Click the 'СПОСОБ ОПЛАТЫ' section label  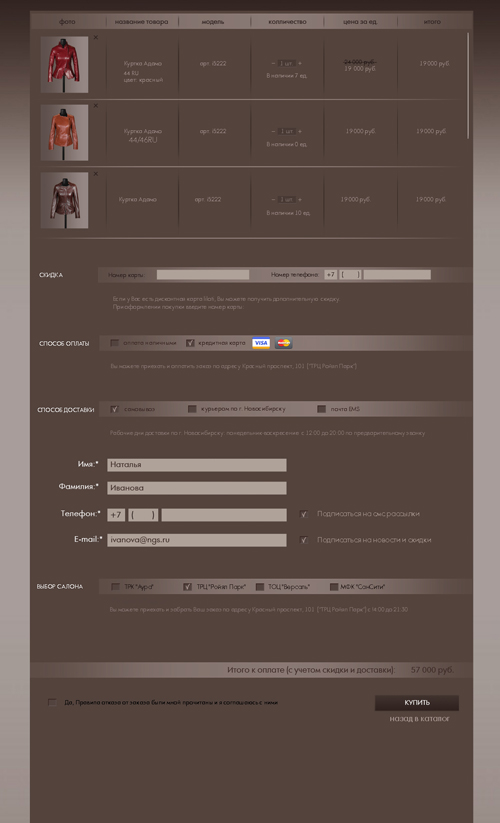(x=64, y=344)
